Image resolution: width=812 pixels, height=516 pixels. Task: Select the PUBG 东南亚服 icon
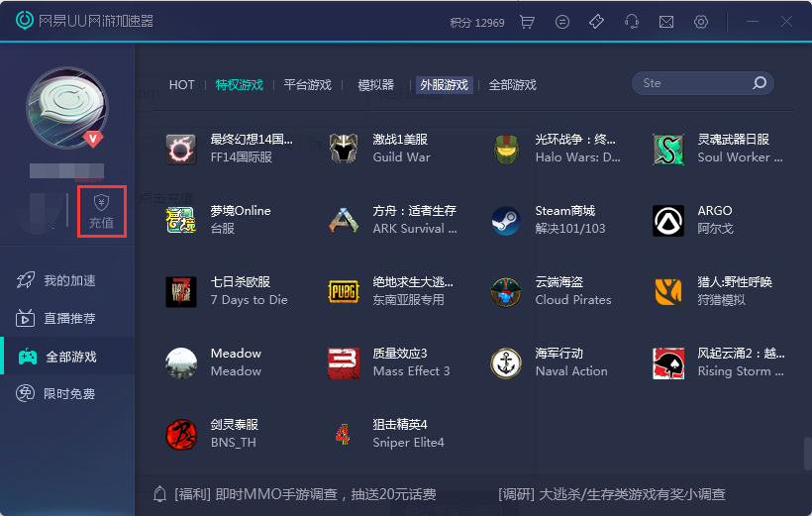click(x=344, y=292)
